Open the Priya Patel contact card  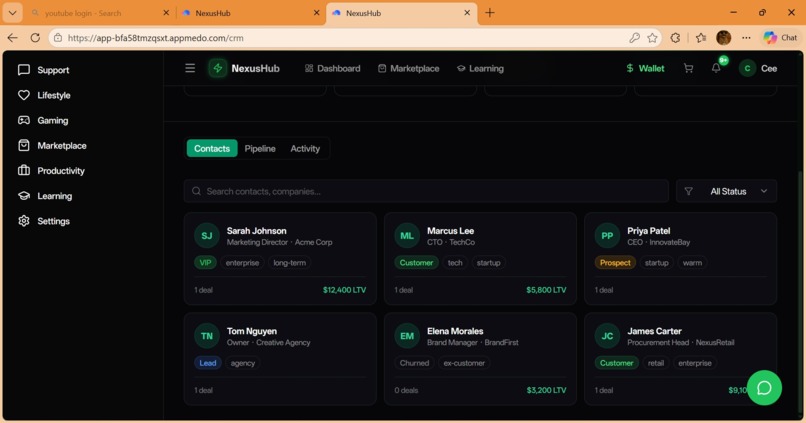pos(681,259)
